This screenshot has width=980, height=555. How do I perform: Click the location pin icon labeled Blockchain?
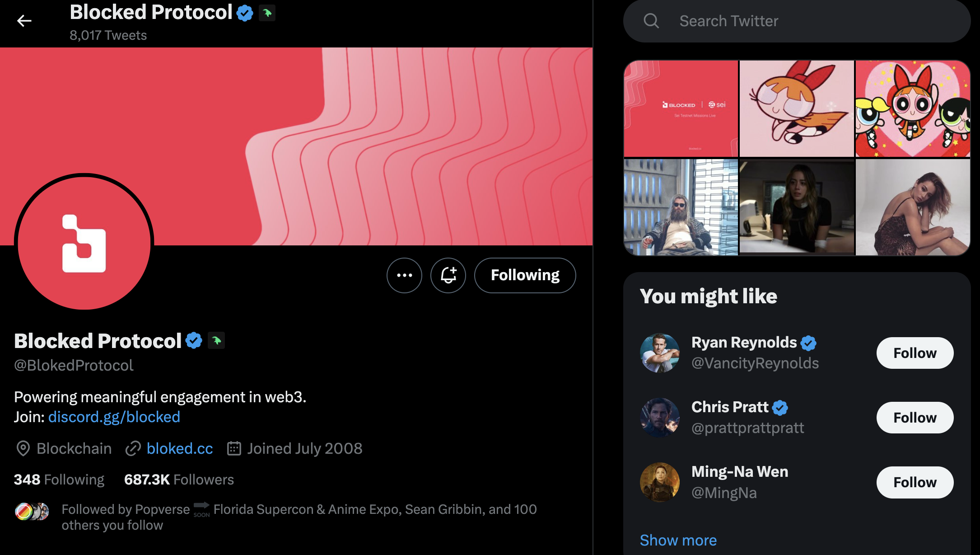pos(22,448)
